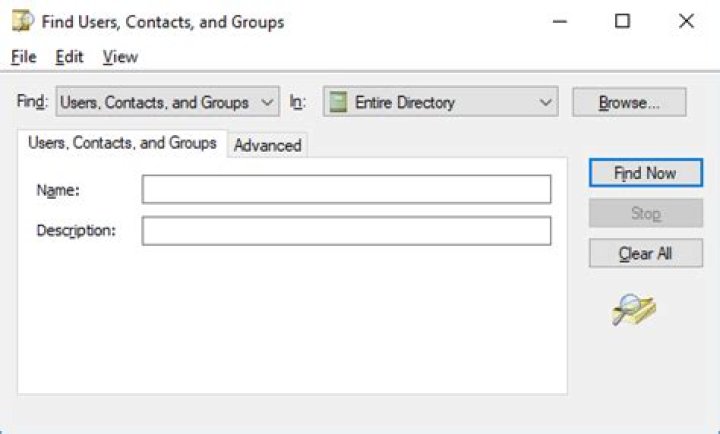
Task: Click the window title bar find icon
Action: pyautogui.click(x=22, y=21)
